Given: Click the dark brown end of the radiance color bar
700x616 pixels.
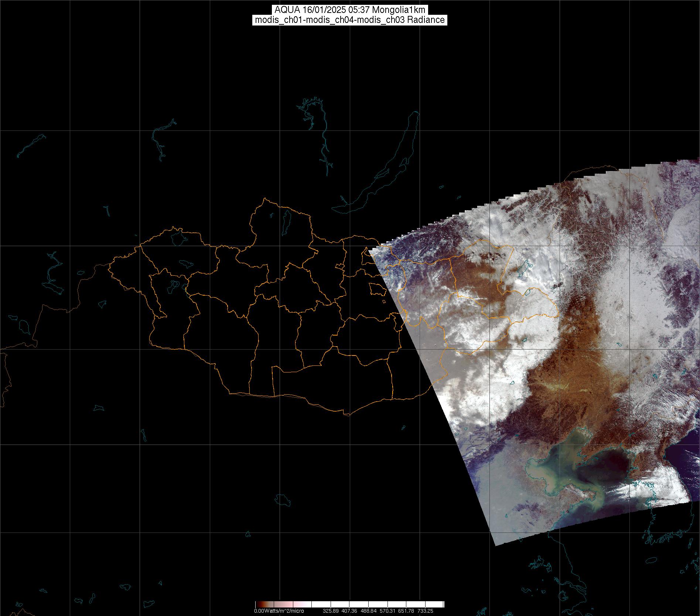Looking at the screenshot, I should 258,605.
